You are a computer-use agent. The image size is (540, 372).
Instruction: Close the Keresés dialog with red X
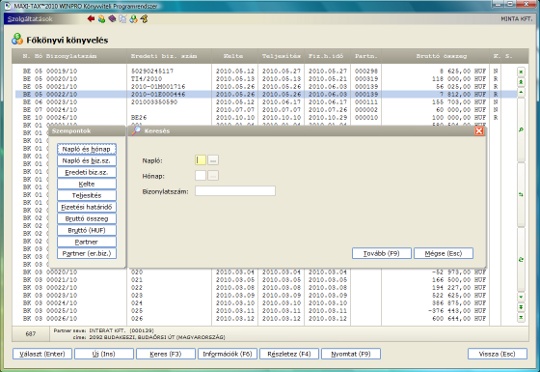[x=479, y=131]
